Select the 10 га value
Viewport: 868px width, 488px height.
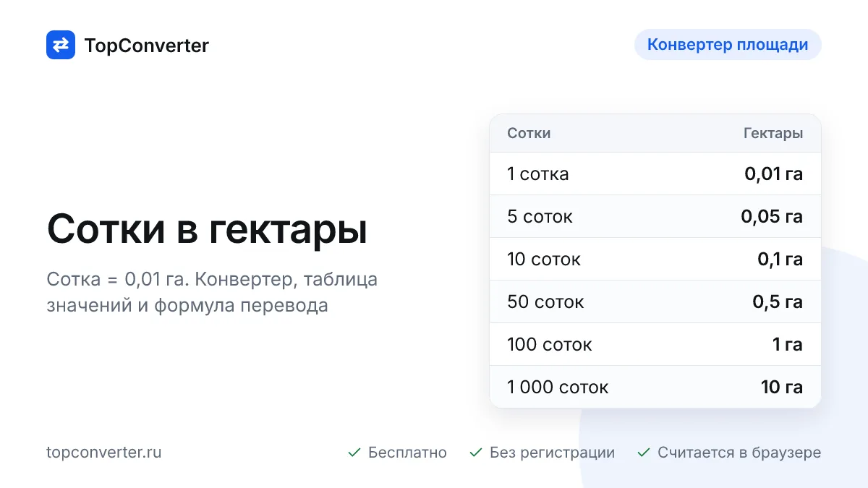782,388
